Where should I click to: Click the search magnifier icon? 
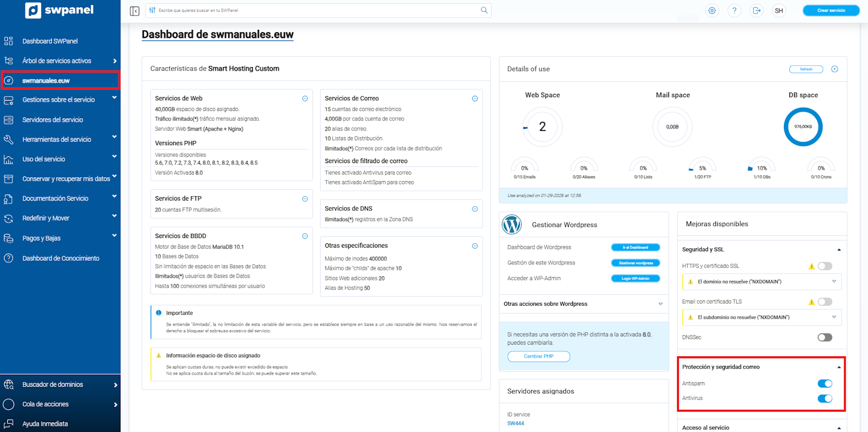484,10
